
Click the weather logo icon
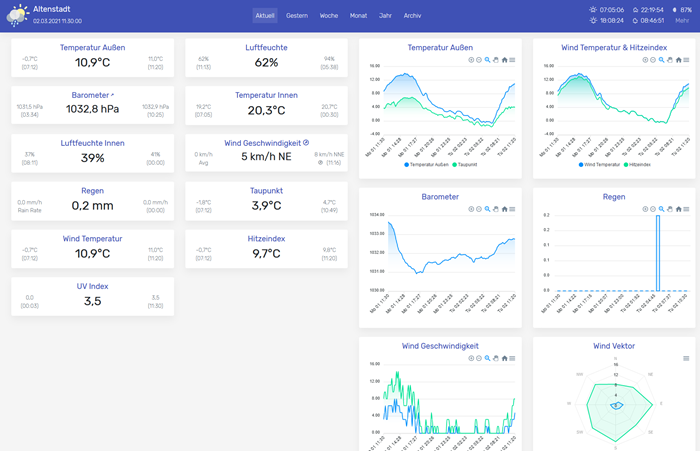pos(17,16)
